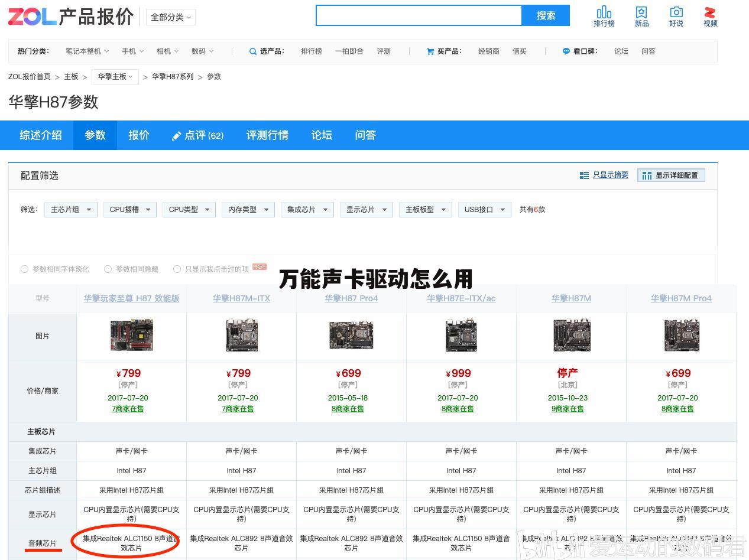This screenshot has width=749, height=560.
Task: Switch to the 评测行情 tab
Action: [x=267, y=135]
